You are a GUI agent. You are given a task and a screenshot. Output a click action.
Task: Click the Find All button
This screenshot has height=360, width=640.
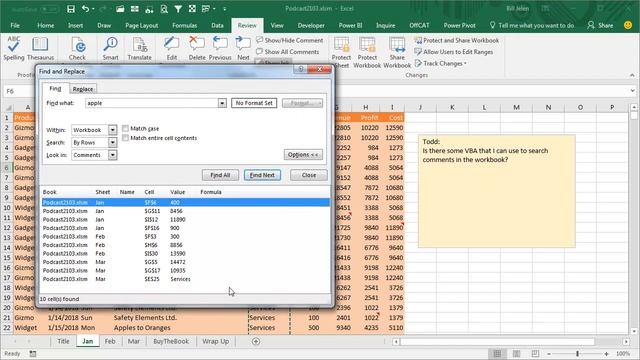point(220,175)
